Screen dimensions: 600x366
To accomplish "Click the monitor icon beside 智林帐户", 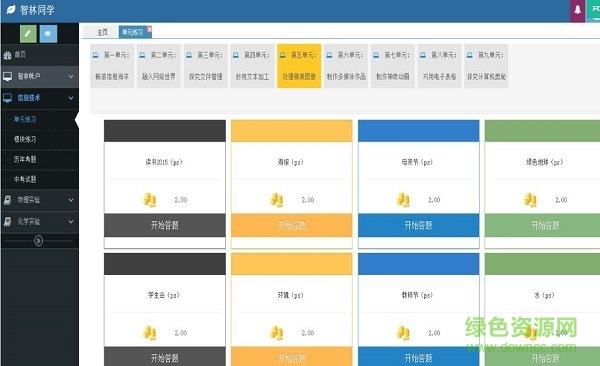I will [7, 77].
